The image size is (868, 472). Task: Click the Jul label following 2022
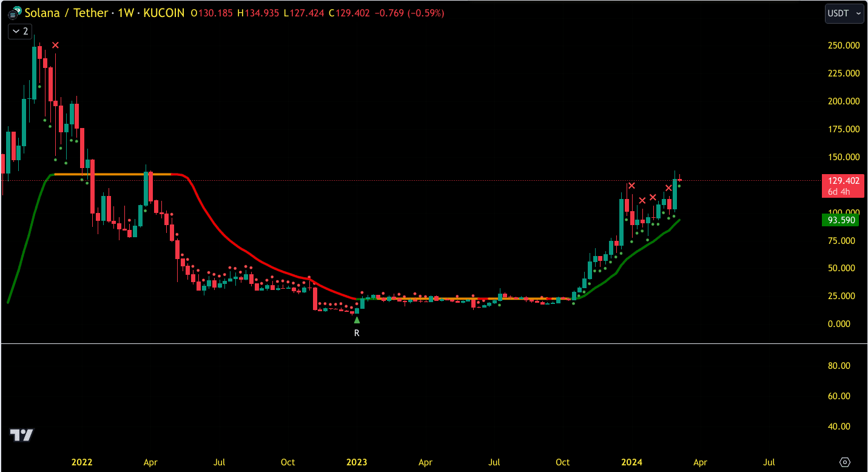[219, 462]
